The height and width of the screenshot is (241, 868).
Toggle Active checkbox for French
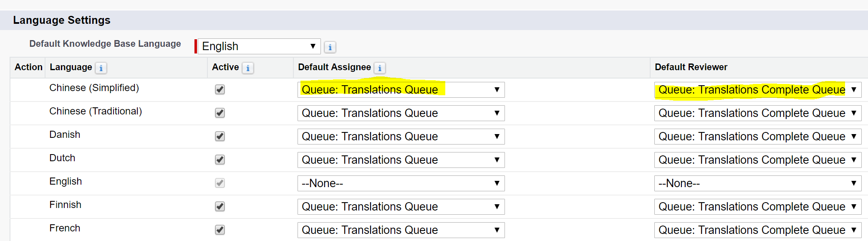(x=220, y=230)
